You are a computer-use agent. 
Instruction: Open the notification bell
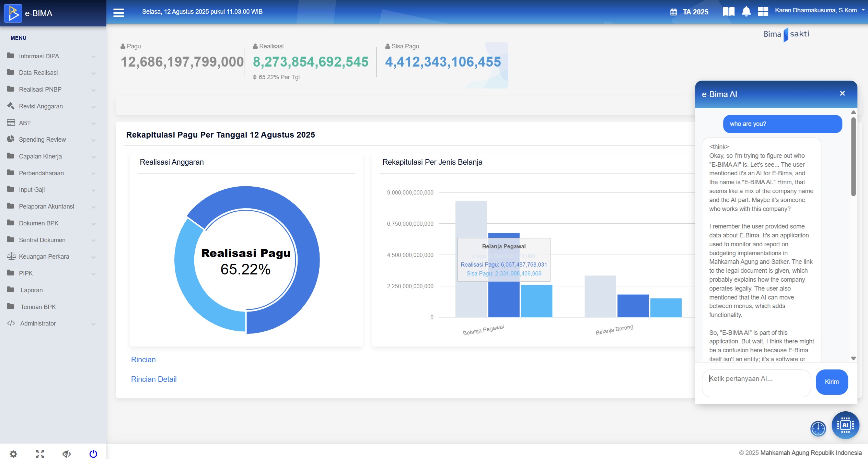tap(746, 12)
